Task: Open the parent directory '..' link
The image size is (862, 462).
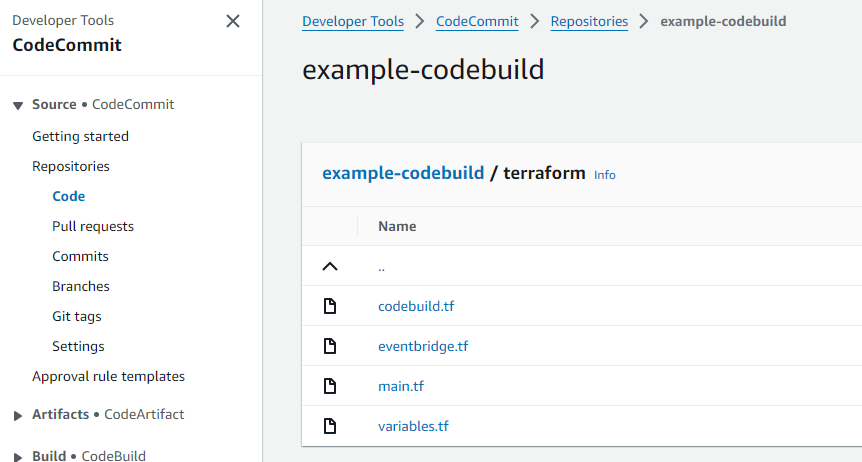Action: (x=382, y=268)
